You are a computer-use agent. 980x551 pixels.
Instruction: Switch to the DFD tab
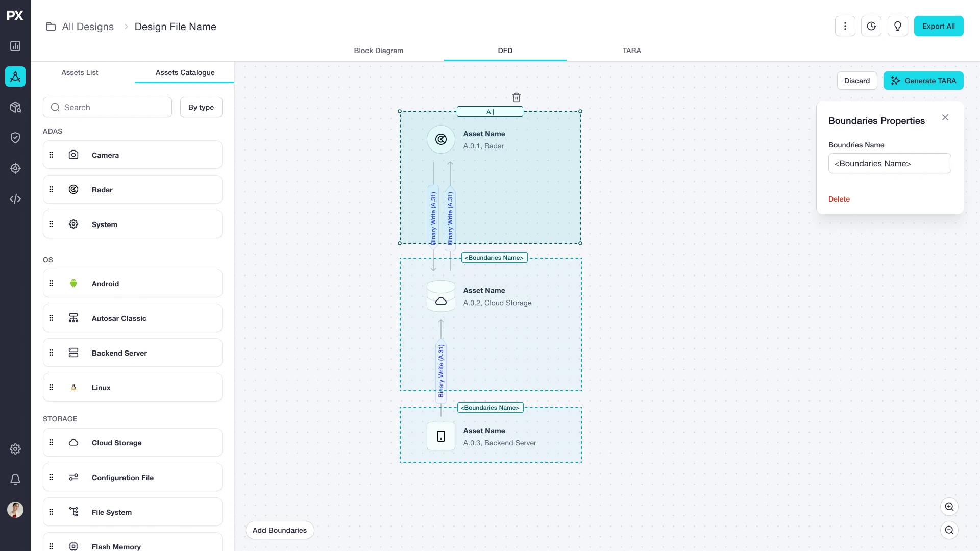(x=505, y=51)
